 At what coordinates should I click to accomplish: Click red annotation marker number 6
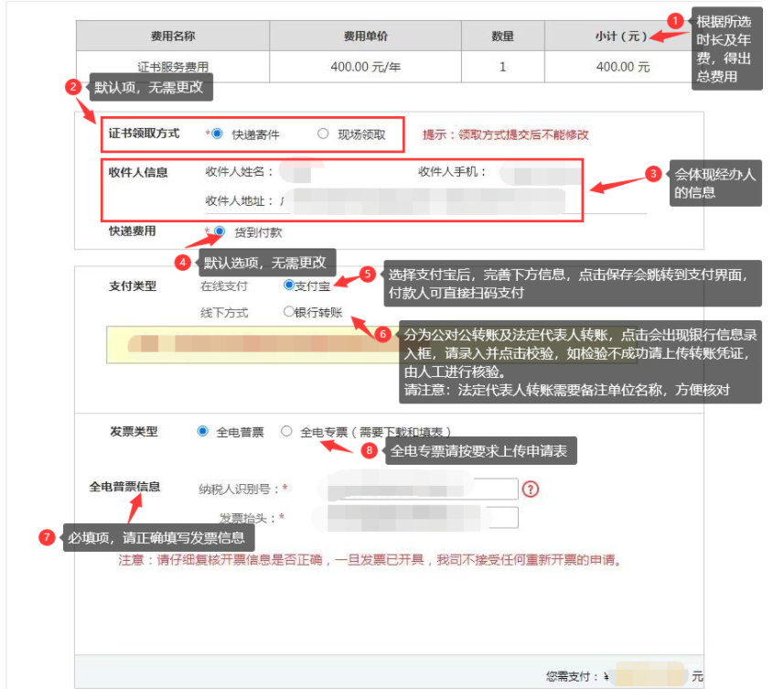383,334
